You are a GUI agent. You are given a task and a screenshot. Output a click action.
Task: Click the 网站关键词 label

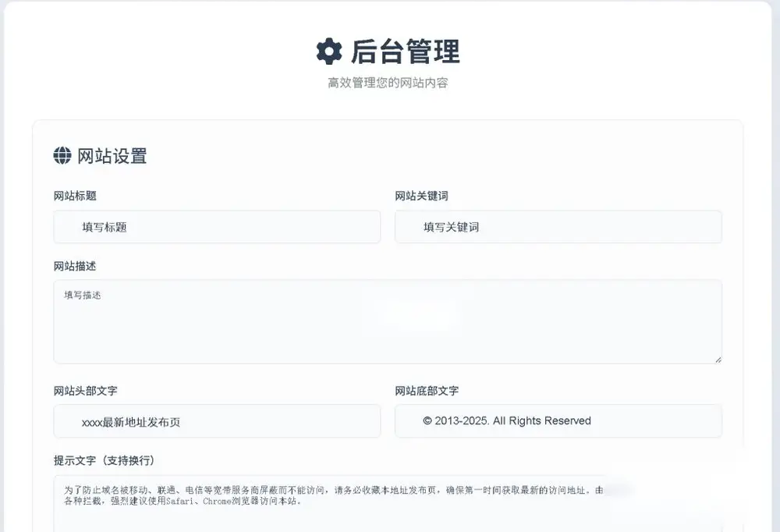pos(421,196)
